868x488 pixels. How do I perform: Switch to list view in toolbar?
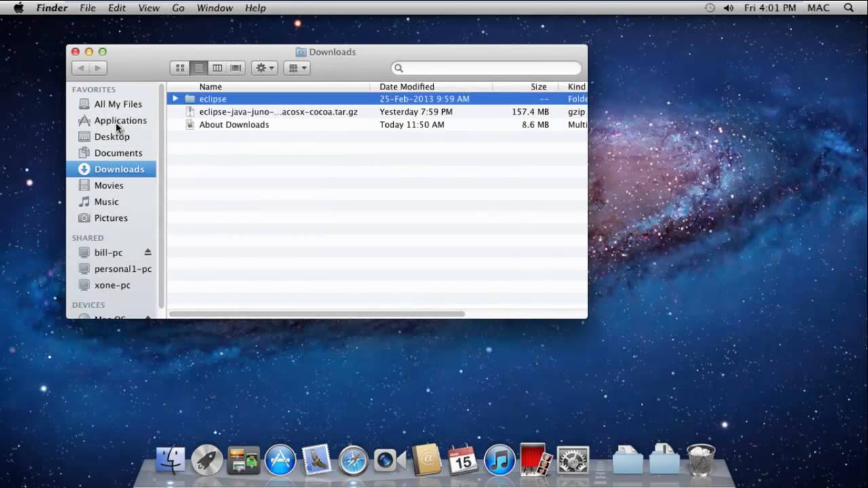pos(199,68)
